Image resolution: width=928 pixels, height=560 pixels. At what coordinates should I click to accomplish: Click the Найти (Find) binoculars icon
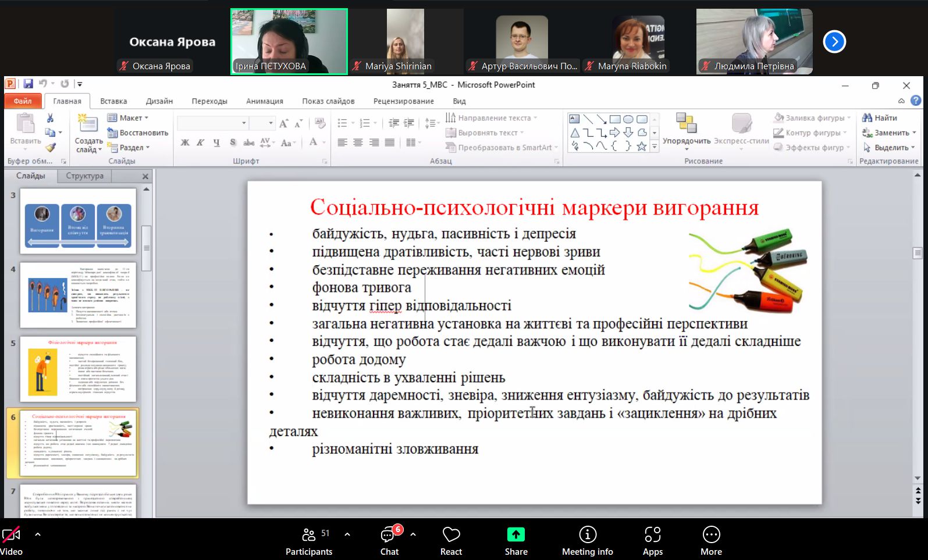[867, 118]
